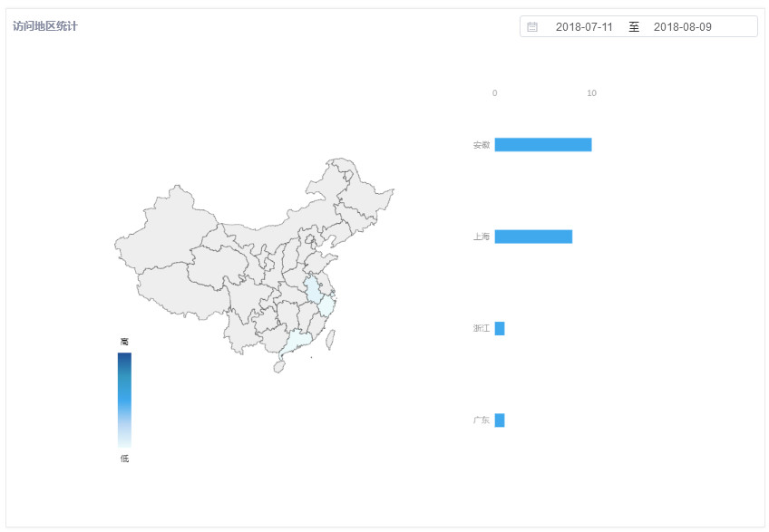This screenshot has height=532, width=769.
Task: Click Heilongjiang province on the map
Action: pyautogui.click(x=363, y=189)
